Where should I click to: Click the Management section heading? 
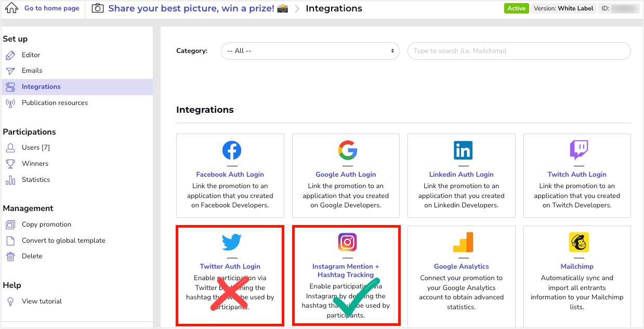[x=28, y=208]
